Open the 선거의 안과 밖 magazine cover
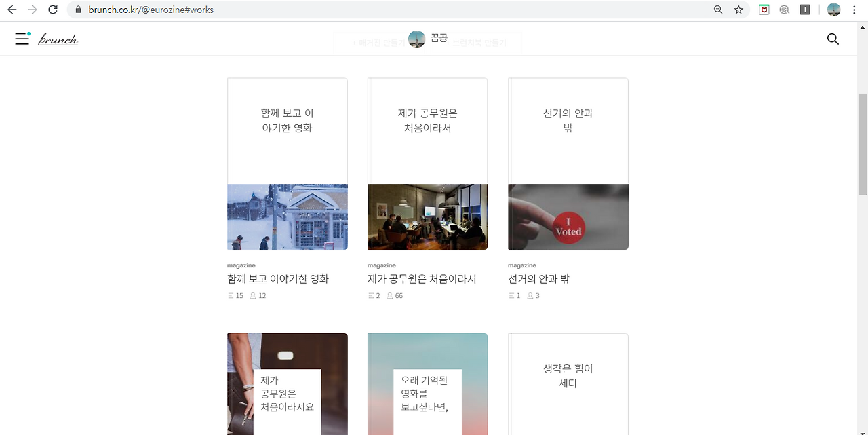This screenshot has height=435, width=868. pos(568,164)
